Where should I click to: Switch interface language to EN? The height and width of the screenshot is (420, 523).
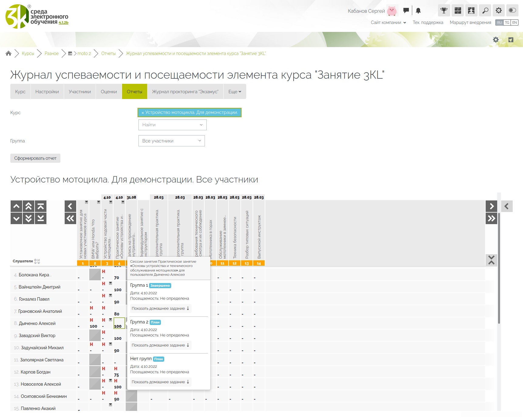click(515, 22)
